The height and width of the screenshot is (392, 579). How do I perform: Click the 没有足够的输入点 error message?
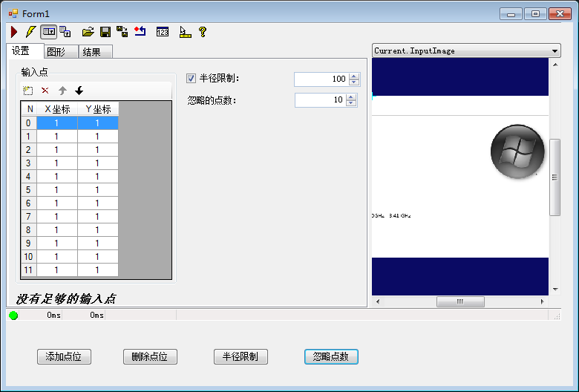coord(66,298)
